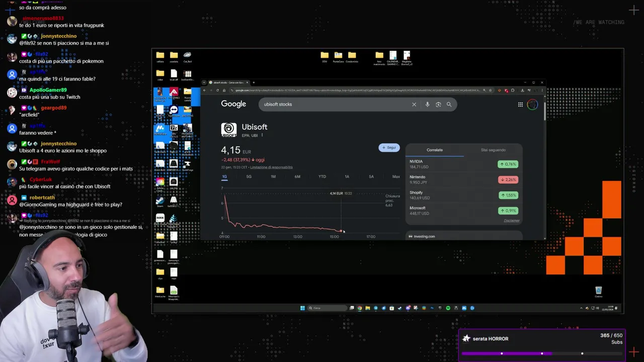Open the Nintendo related stock row
The width and height of the screenshot is (644, 362).
[463, 179]
